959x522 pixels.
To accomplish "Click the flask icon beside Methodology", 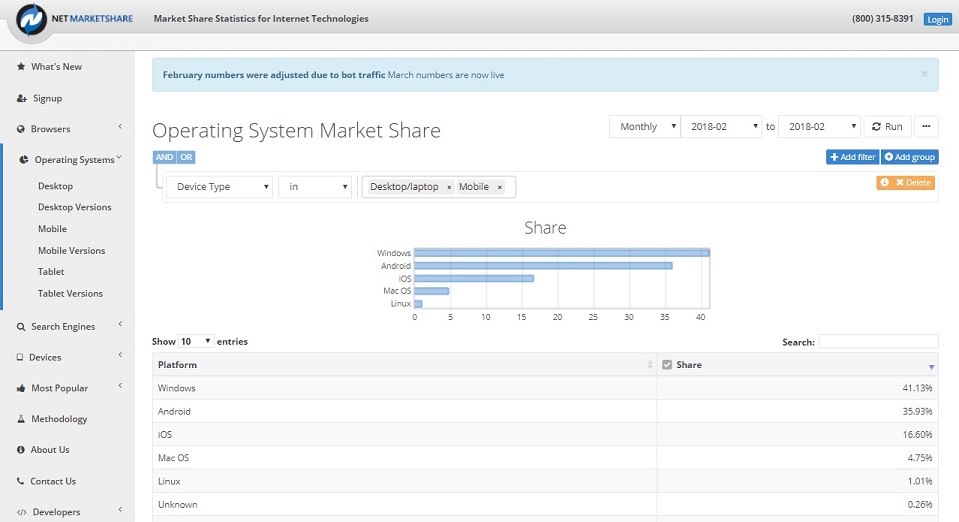I will [21, 419].
